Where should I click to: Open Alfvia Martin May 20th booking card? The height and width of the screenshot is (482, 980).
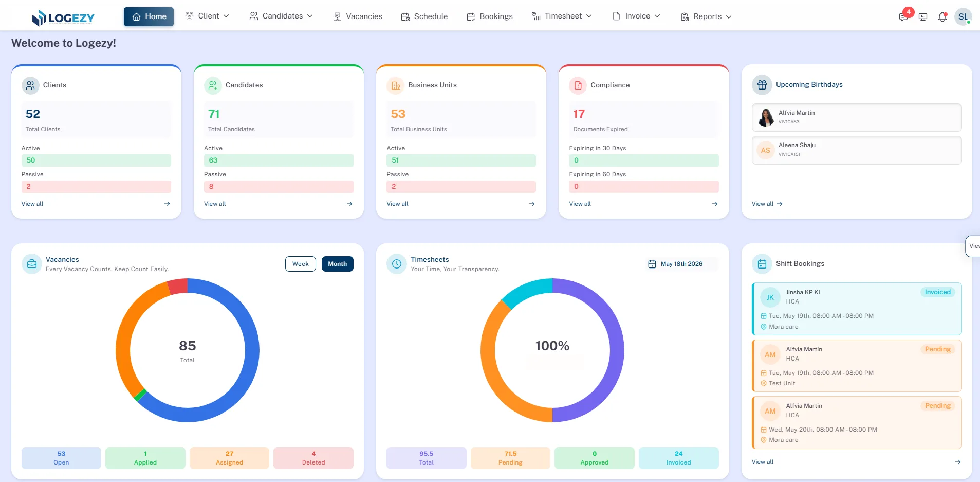coord(857,422)
